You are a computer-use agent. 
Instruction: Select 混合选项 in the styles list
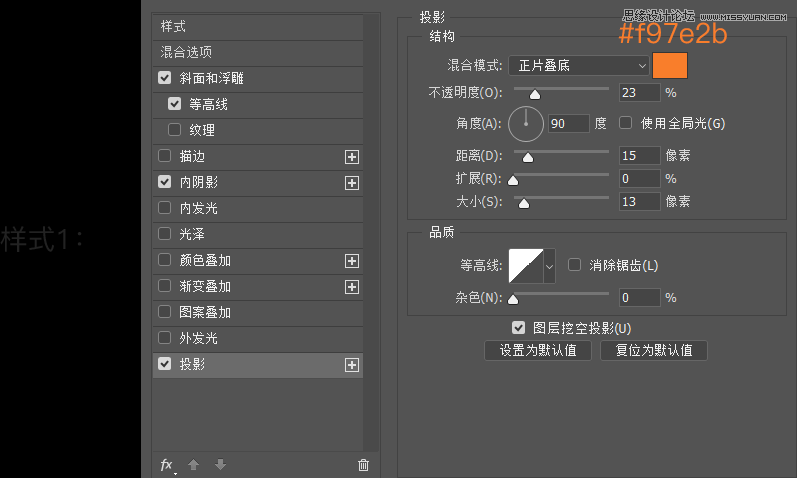(x=187, y=52)
